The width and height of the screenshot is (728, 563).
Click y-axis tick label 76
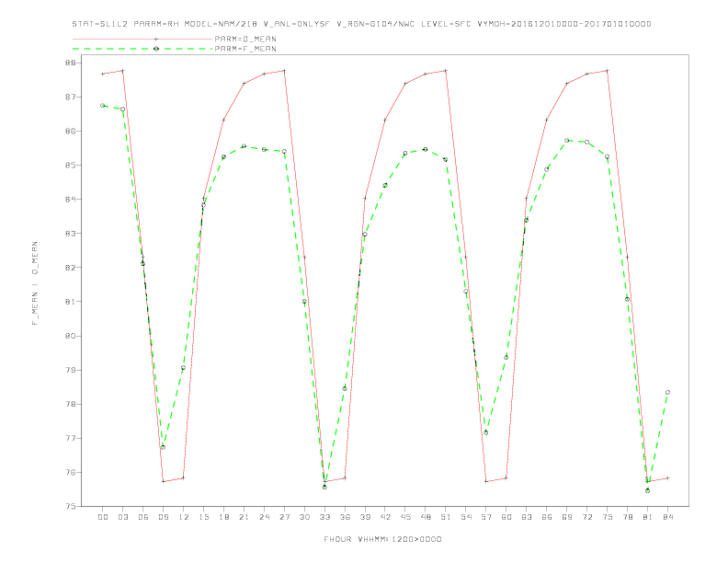pos(72,473)
